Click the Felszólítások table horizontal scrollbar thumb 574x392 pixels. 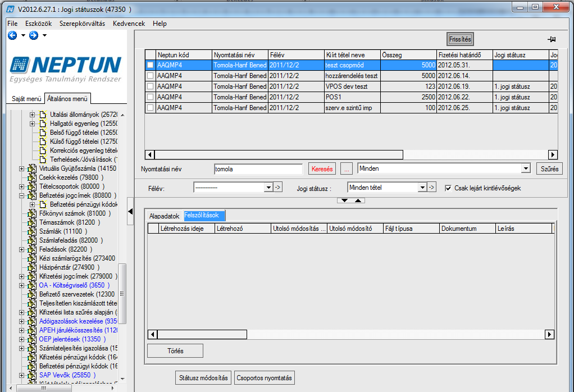click(202, 334)
